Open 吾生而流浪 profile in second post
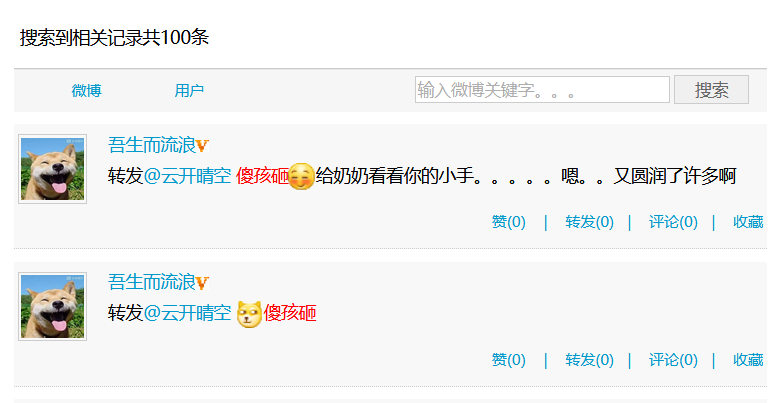The image size is (777, 403). tap(152, 283)
